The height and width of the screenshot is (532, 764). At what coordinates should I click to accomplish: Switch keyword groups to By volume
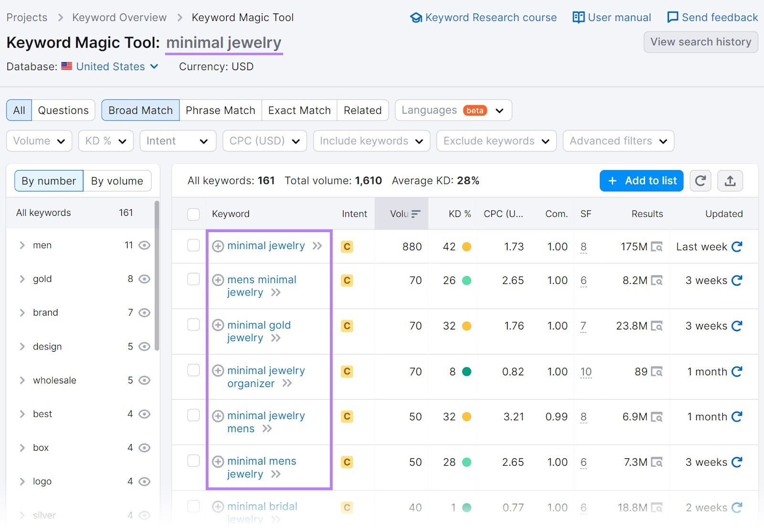(117, 181)
